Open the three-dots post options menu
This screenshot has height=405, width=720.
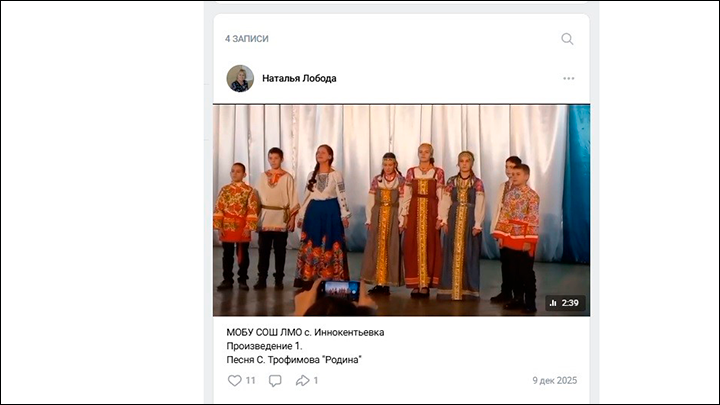tap(568, 78)
